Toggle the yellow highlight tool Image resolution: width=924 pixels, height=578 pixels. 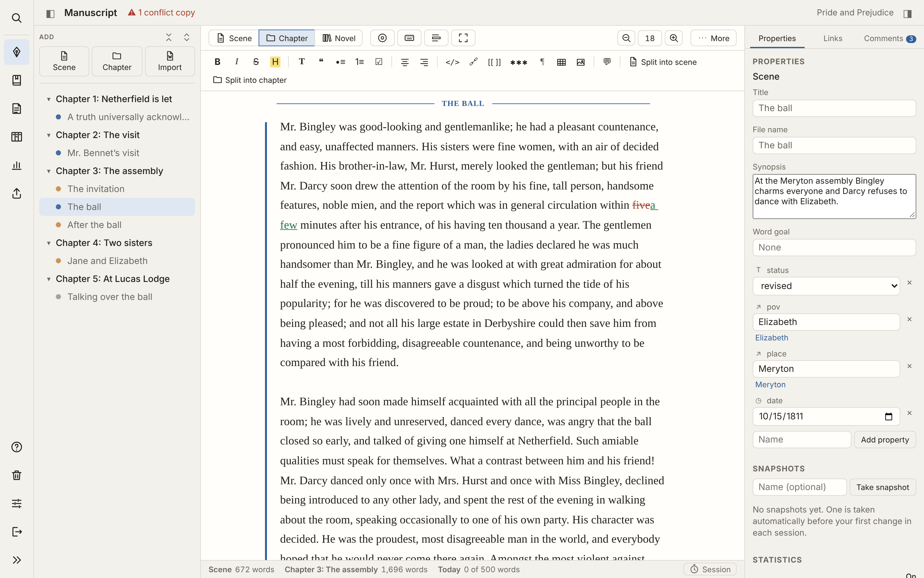coord(275,62)
